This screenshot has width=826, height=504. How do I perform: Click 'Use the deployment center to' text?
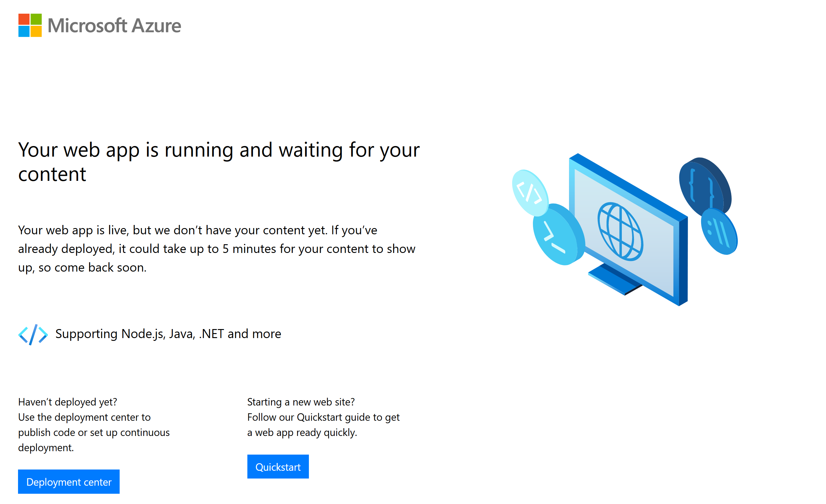pos(85,417)
